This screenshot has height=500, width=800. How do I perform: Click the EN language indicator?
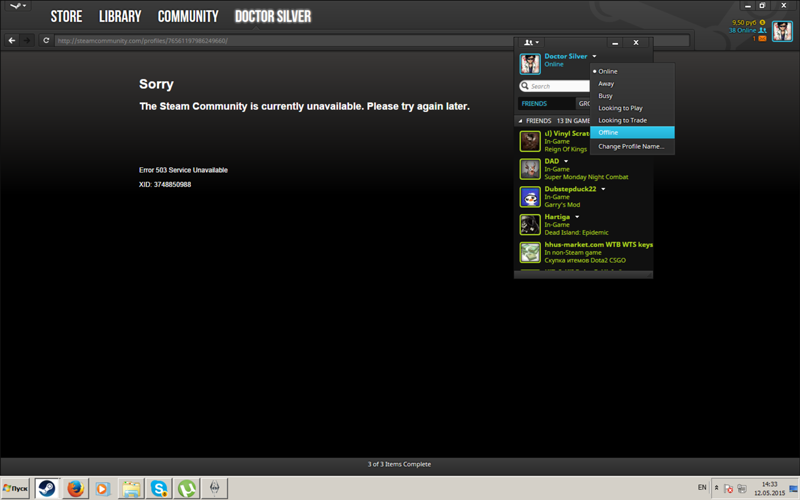[x=702, y=488]
